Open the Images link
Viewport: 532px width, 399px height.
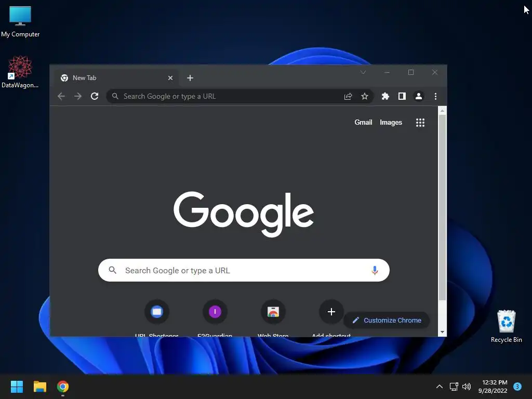391,123
